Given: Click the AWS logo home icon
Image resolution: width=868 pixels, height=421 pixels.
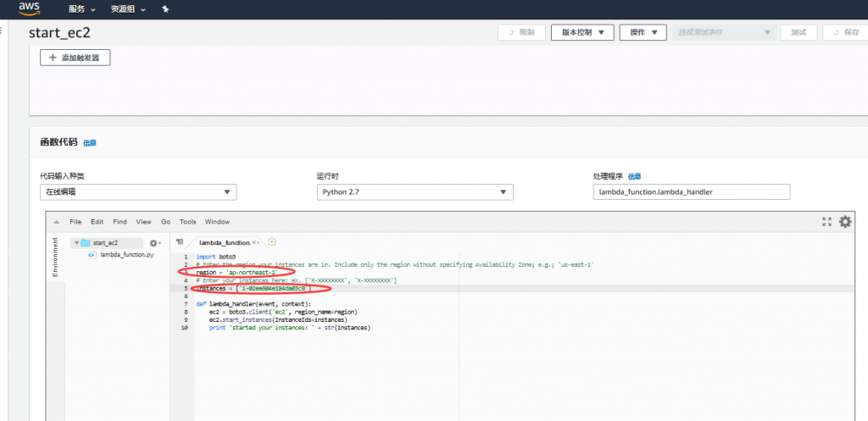Looking at the screenshot, I should click(x=30, y=8).
